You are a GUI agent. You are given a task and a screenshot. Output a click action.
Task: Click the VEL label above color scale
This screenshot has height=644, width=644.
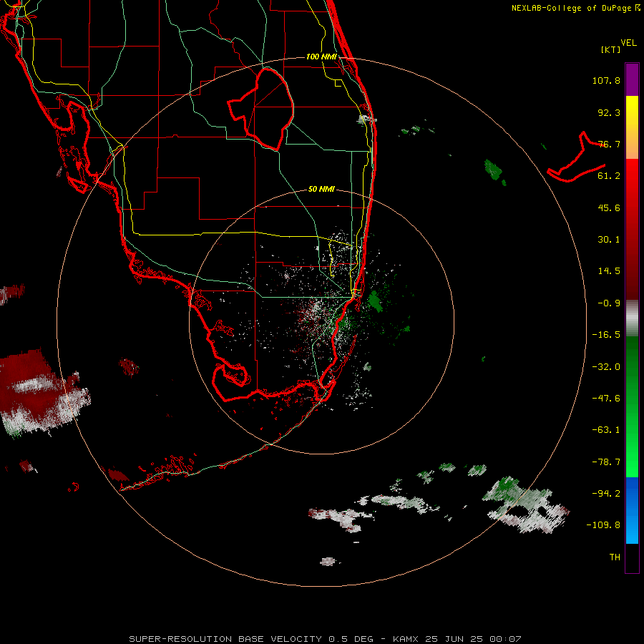click(628, 43)
